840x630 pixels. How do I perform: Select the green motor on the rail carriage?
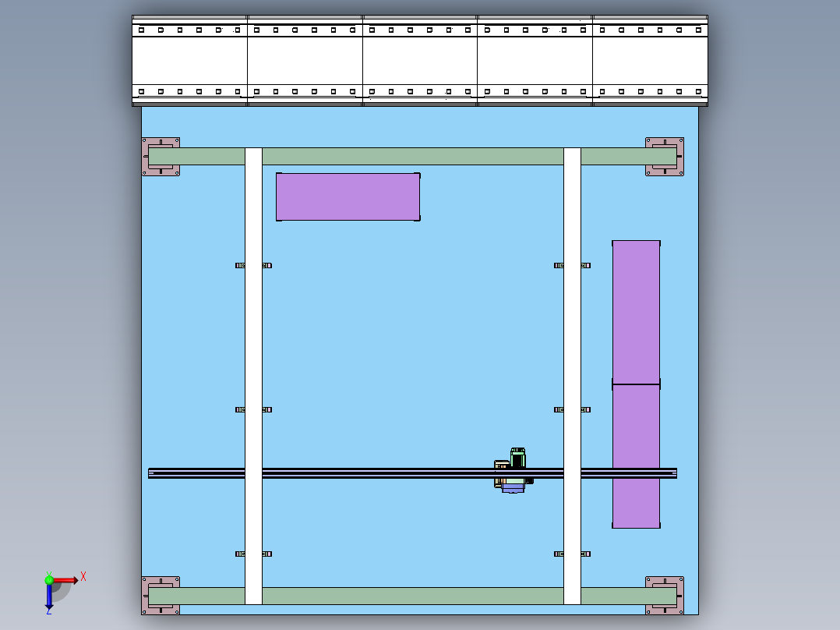click(518, 458)
